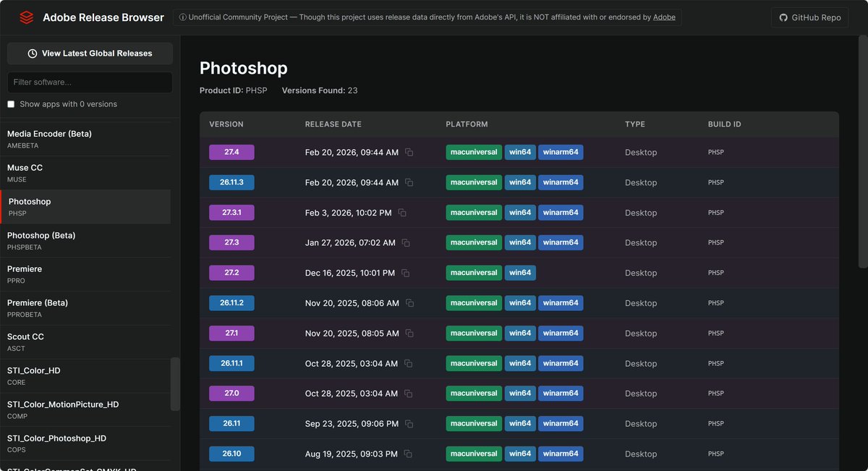This screenshot has width=868, height=471.
Task: Click date Dec 16, 2025, 10:01 PM
Action: (x=350, y=273)
